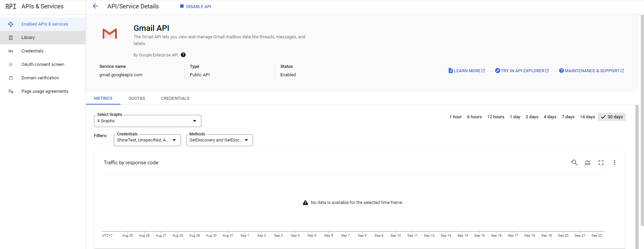Click the help question mark near Google Enterprise API
Screen dimensions: 644x249
[x=183, y=55]
